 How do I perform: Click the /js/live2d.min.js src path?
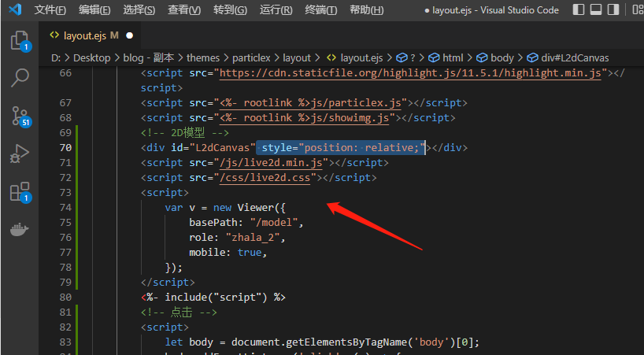coord(271,163)
